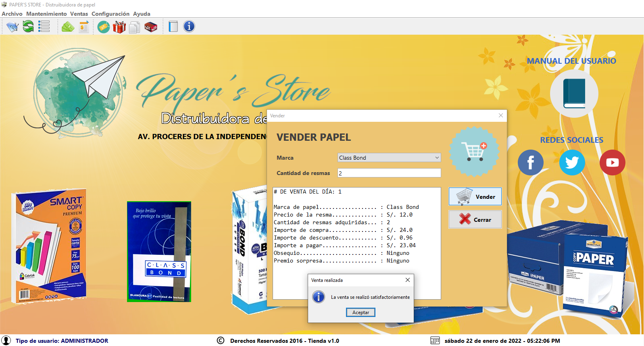Open the user manual book toolbar icon
This screenshot has height=346, width=644.
point(173,27)
